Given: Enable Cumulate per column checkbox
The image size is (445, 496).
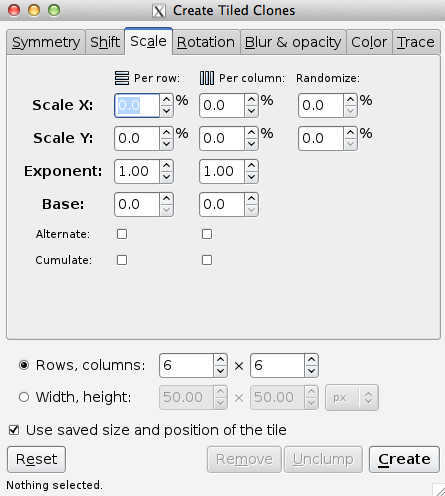Looking at the screenshot, I should pyautogui.click(x=207, y=260).
